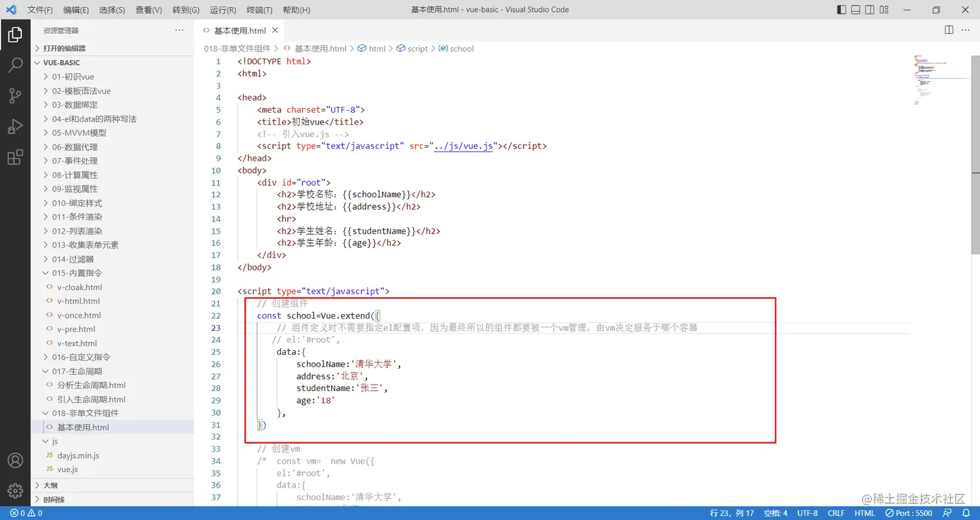This screenshot has height=520, width=980.
Task: Expand the 01-初识vue folder
Action: 112,76
